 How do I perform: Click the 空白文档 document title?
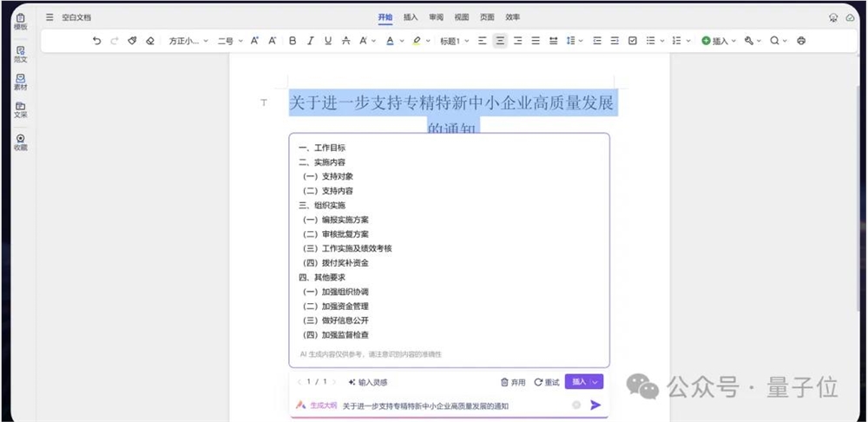pyautogui.click(x=76, y=17)
